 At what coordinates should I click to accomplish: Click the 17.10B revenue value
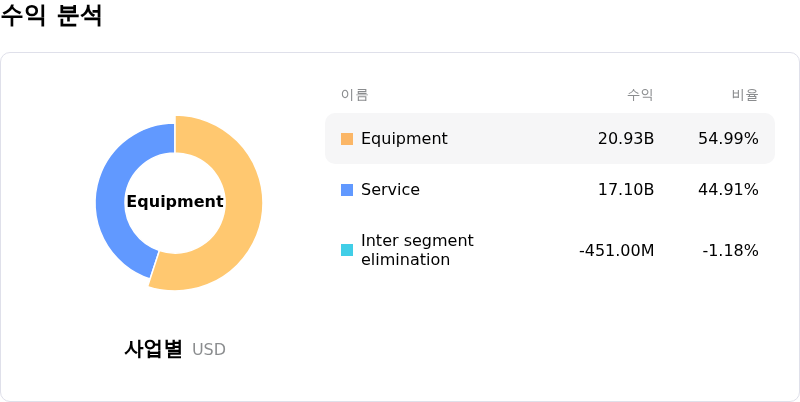(x=626, y=190)
